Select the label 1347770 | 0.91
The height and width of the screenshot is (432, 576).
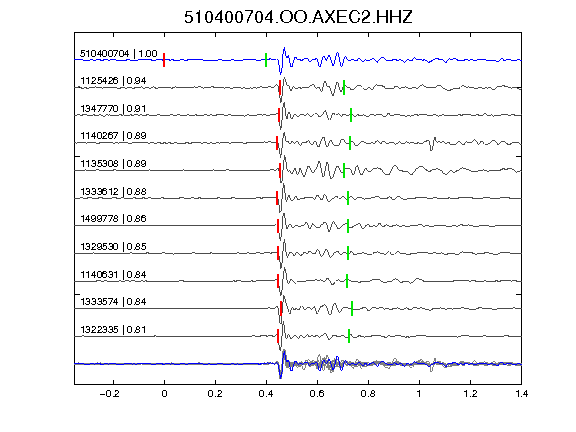pyautogui.click(x=113, y=109)
